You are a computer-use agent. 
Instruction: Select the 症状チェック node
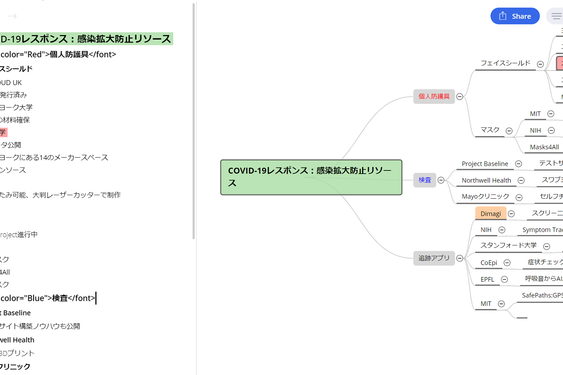pos(545,262)
